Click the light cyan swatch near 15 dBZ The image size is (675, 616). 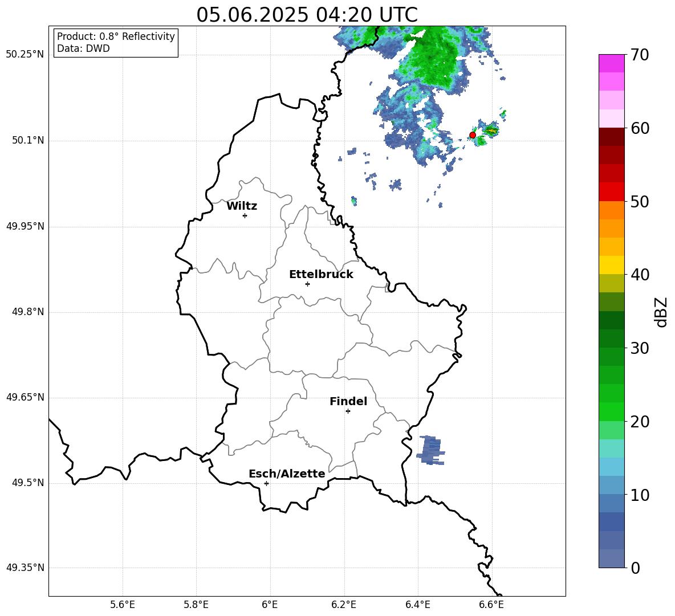(611, 448)
